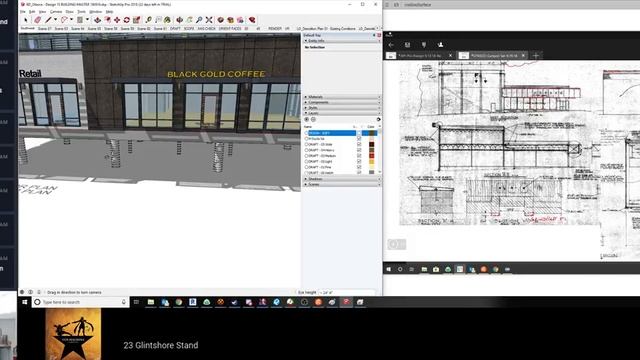Add new tab in right viewer window
This screenshot has height=360, width=640.
pos(536,55)
